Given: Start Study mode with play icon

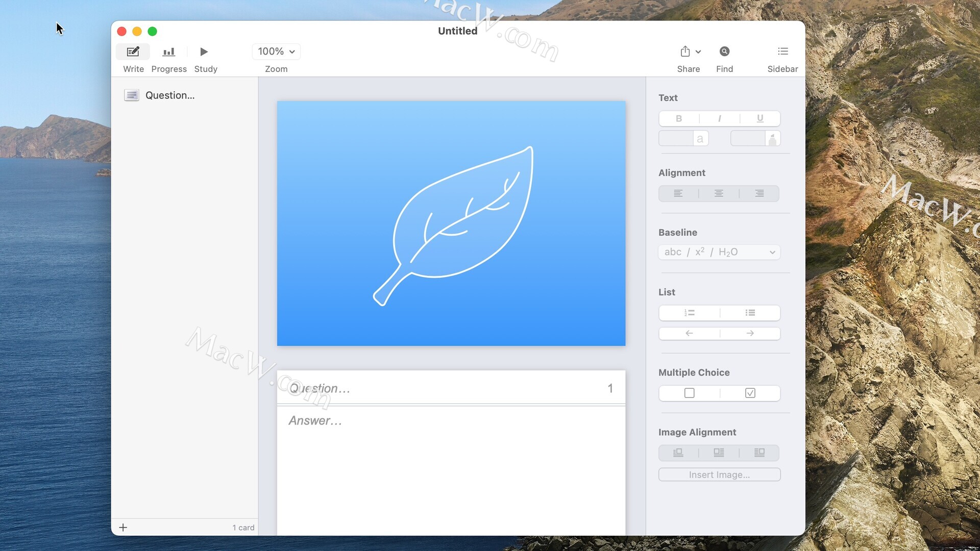Looking at the screenshot, I should pos(204,52).
